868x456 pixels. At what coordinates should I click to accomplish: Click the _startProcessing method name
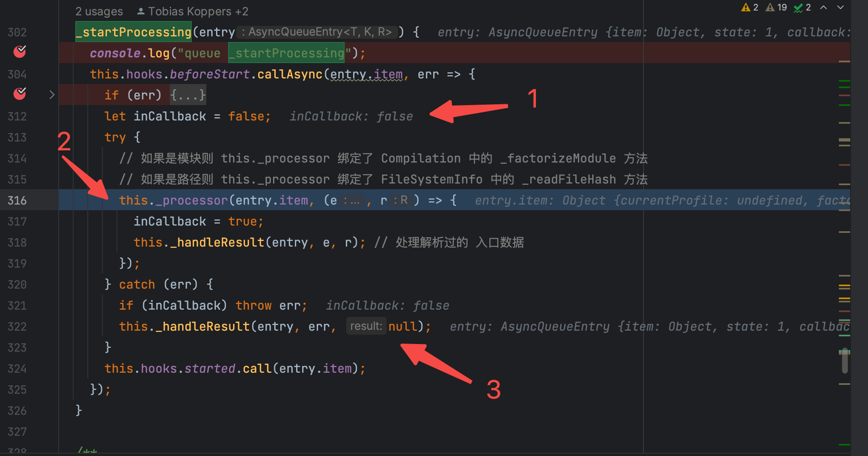click(x=134, y=32)
